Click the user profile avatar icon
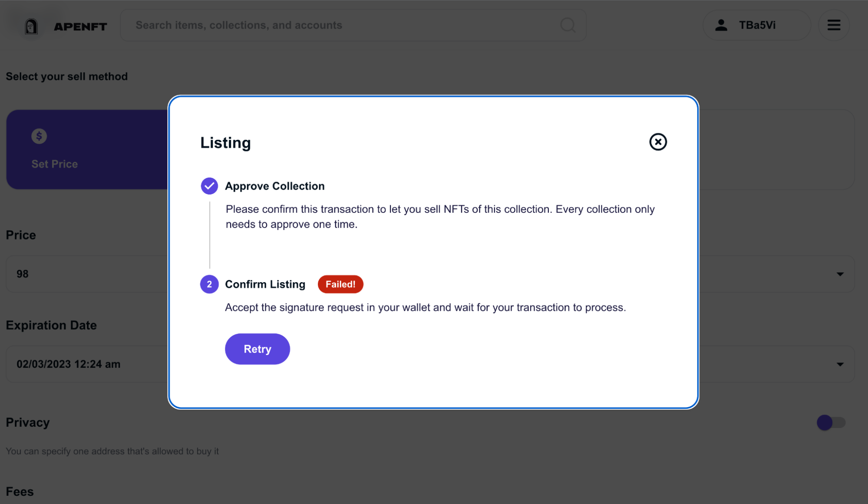 click(721, 25)
